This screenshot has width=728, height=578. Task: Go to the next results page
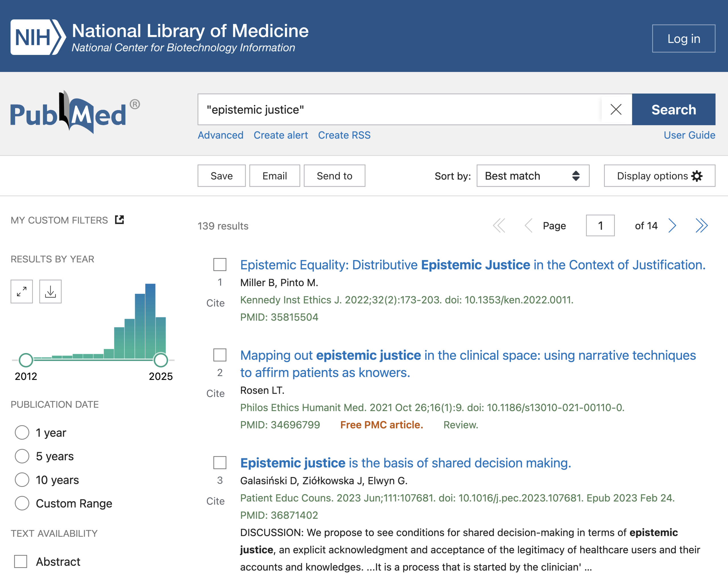click(672, 226)
